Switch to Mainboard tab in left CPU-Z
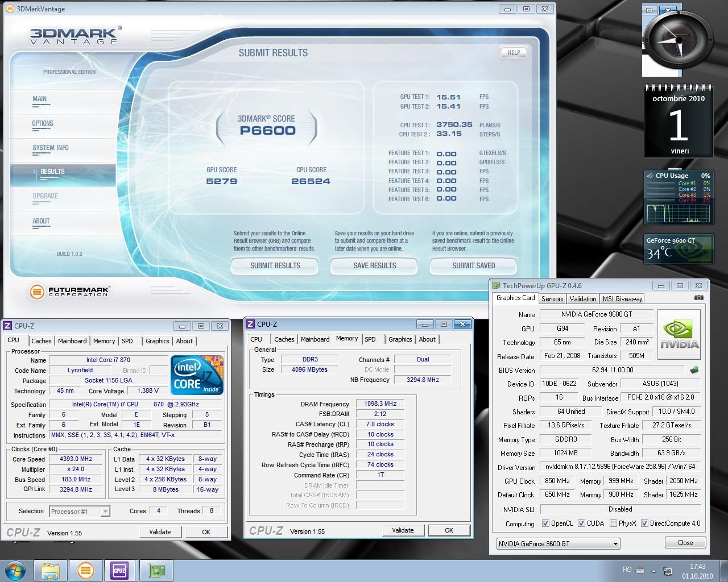728x582 pixels. (x=72, y=341)
